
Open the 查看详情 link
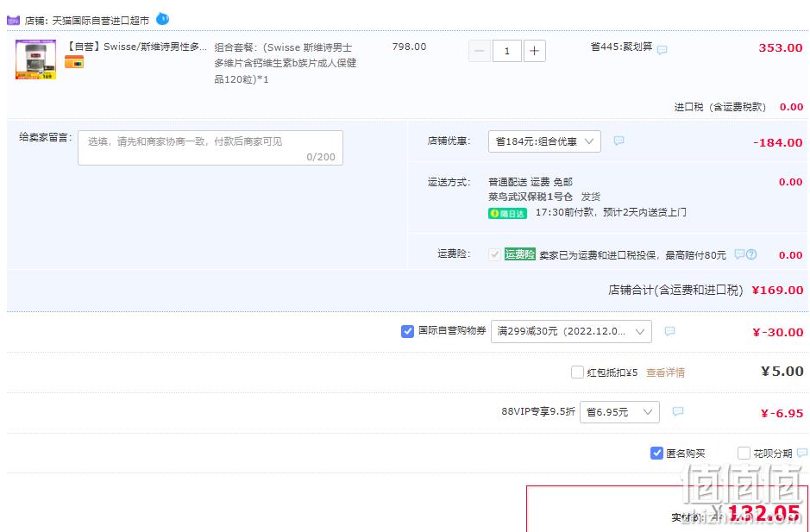coord(665,372)
